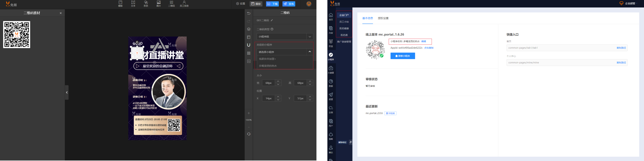Open 数据 in admin sidebar

point(331,83)
